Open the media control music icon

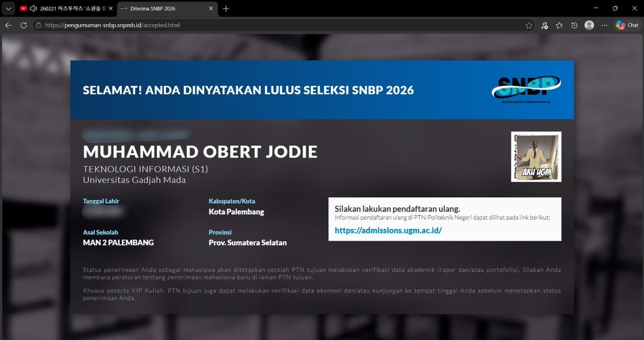coord(545,25)
